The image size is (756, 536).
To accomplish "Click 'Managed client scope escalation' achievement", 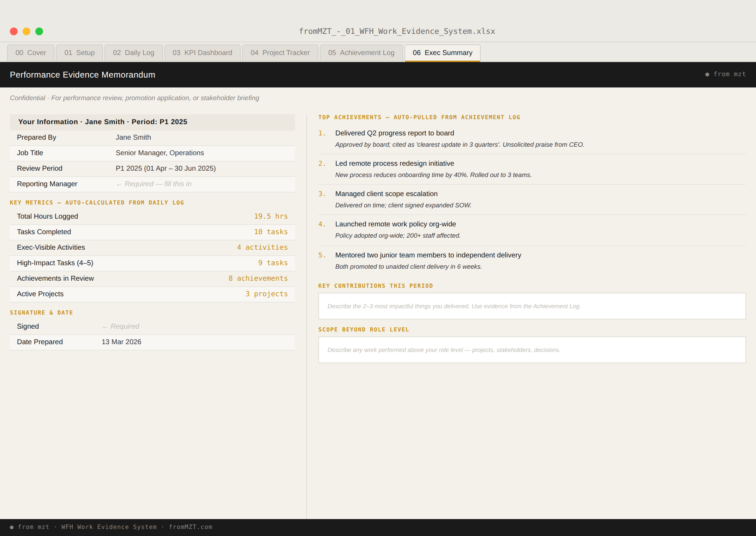I will [386, 194].
